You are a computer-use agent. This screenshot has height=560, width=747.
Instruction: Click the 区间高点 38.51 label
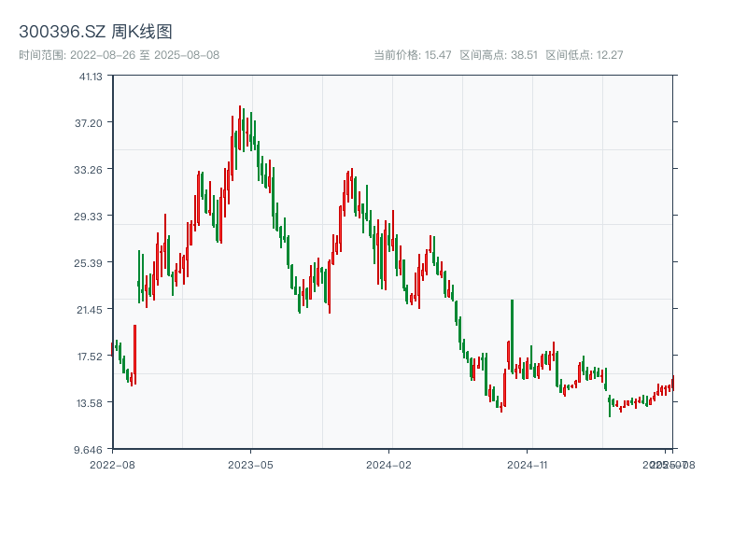(499, 55)
